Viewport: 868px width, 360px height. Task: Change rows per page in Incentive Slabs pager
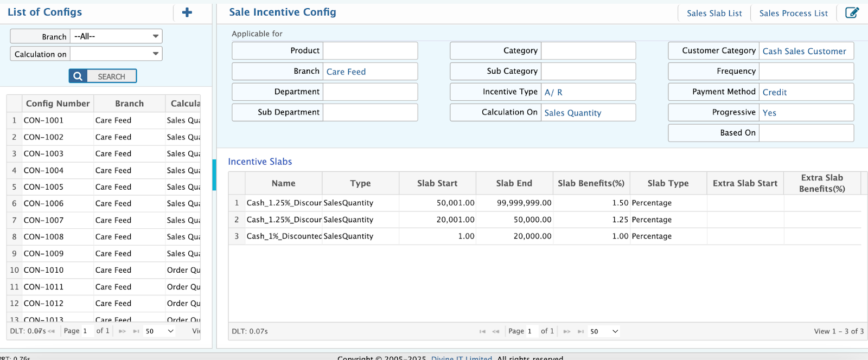[x=604, y=331]
